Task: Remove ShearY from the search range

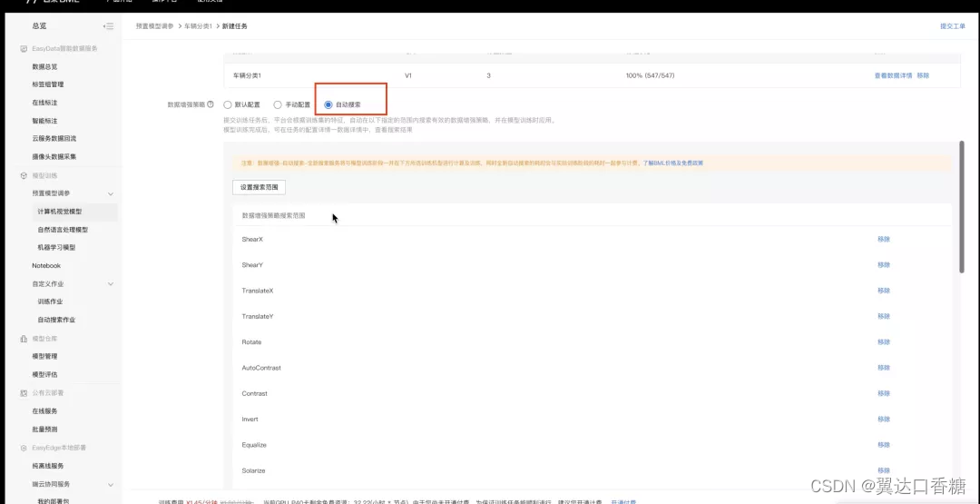Action: tap(884, 264)
